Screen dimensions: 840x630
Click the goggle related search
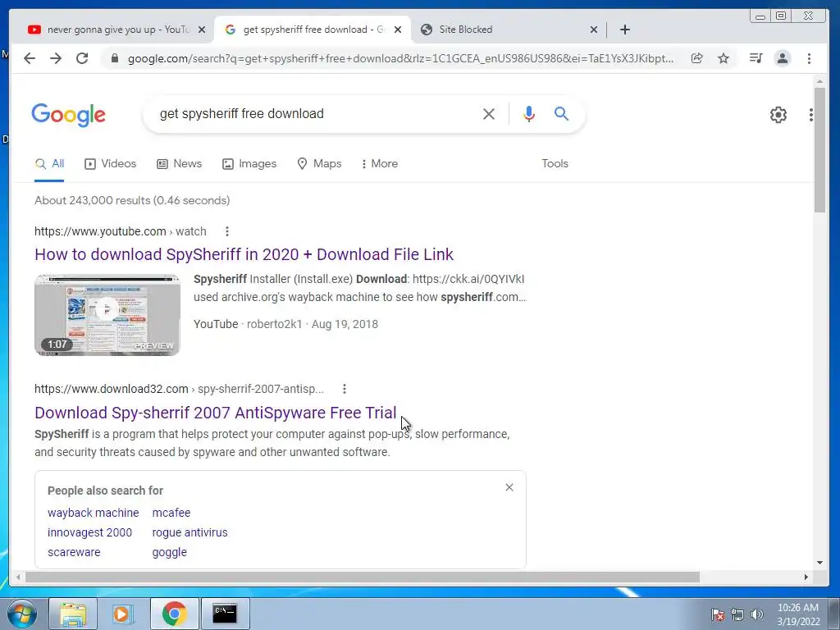(x=169, y=552)
